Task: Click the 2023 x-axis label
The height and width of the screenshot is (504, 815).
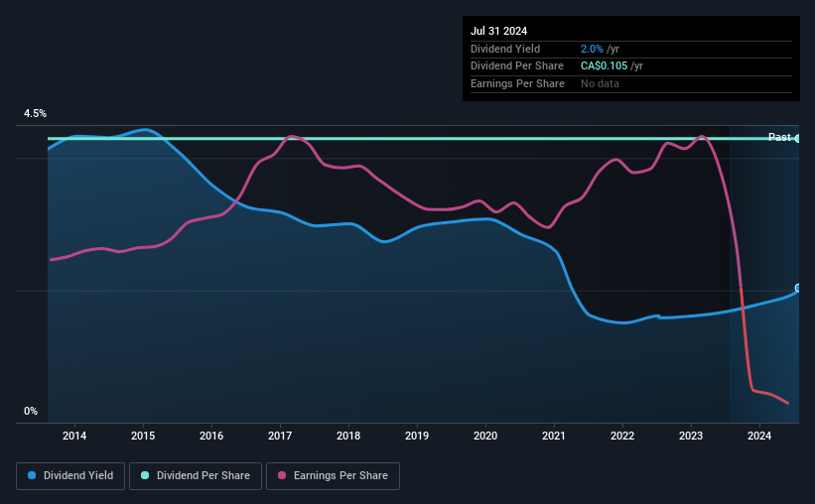Action: [691, 436]
